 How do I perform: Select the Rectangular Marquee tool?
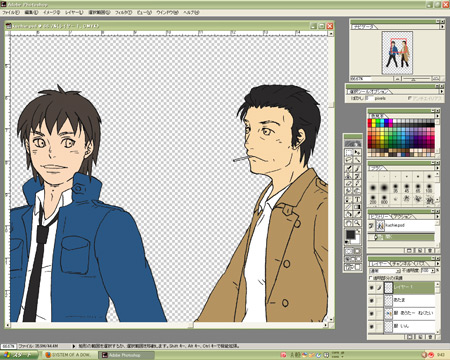click(x=348, y=153)
